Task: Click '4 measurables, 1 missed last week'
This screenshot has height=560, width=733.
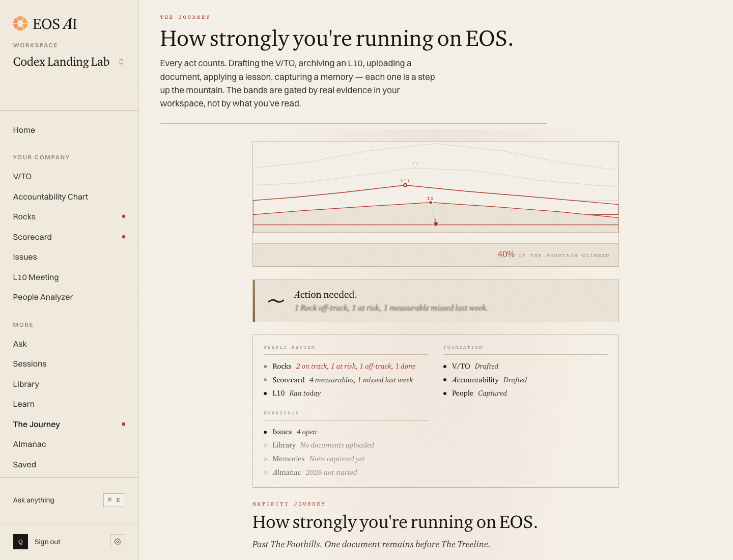Action: [361, 380]
